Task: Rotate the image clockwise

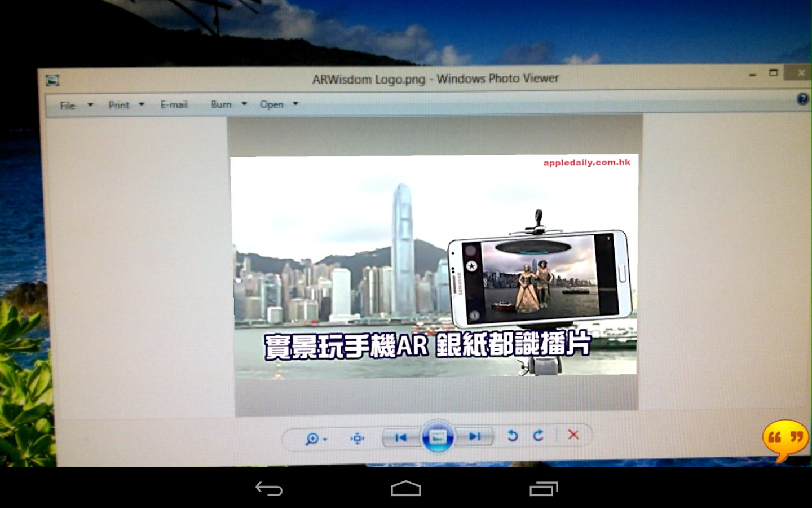Action: click(539, 435)
